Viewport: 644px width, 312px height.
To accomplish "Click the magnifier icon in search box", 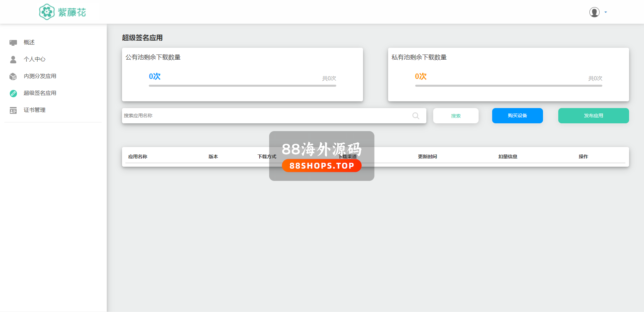I will (416, 116).
